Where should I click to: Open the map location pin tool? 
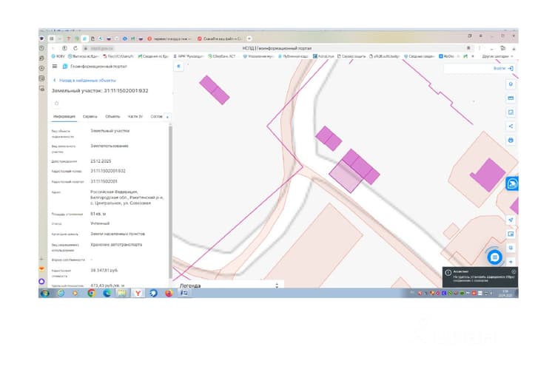coord(511,84)
